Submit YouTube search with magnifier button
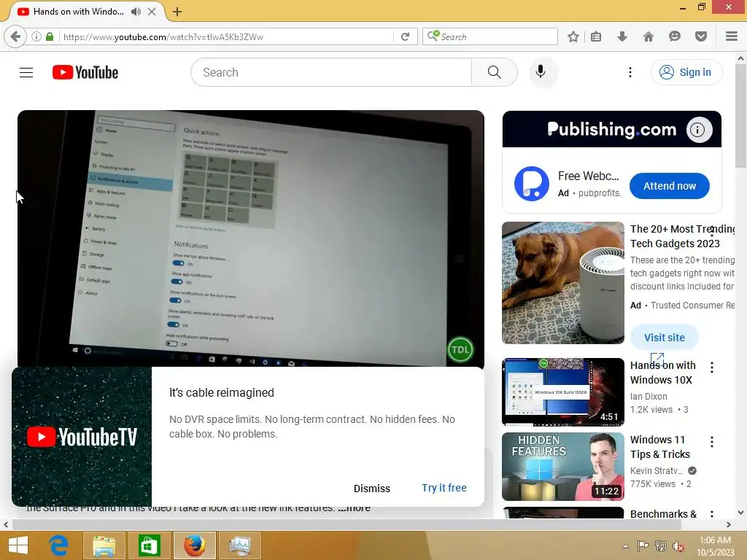This screenshot has height=560, width=747. coord(494,72)
